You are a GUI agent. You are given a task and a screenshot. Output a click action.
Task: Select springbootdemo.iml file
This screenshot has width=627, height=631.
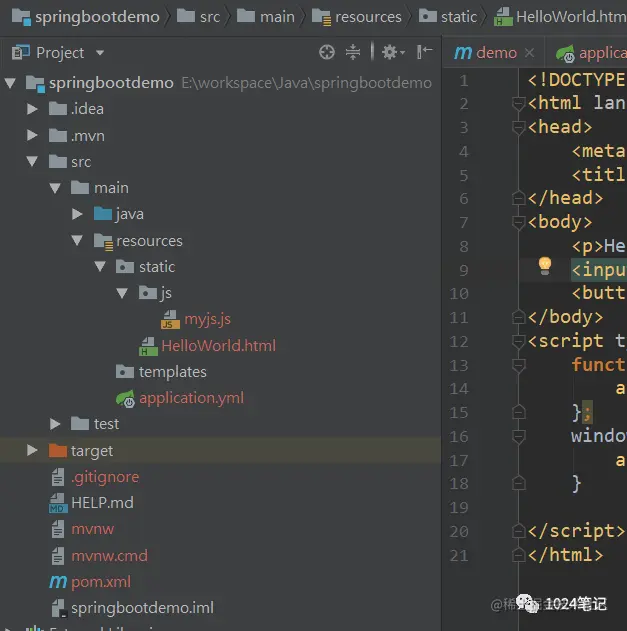[142, 608]
